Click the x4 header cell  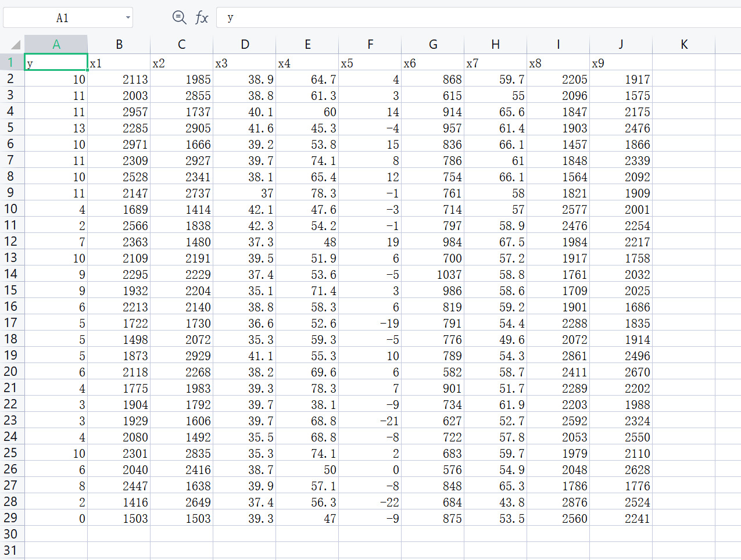coord(307,62)
